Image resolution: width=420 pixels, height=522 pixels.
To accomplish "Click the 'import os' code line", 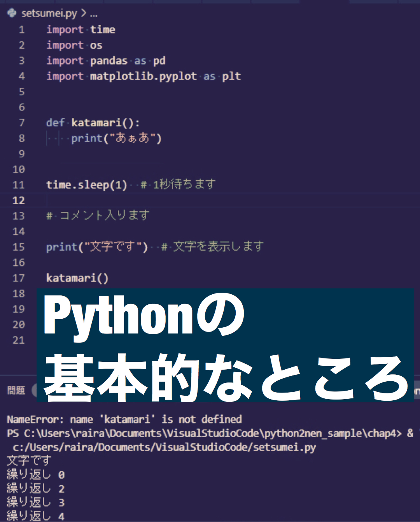I will [x=74, y=45].
